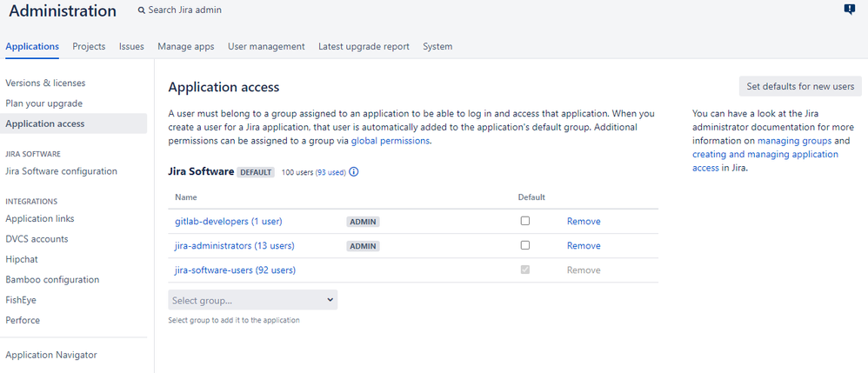
Task: Click the Search Jira admin magnifier icon
Action: 142,10
